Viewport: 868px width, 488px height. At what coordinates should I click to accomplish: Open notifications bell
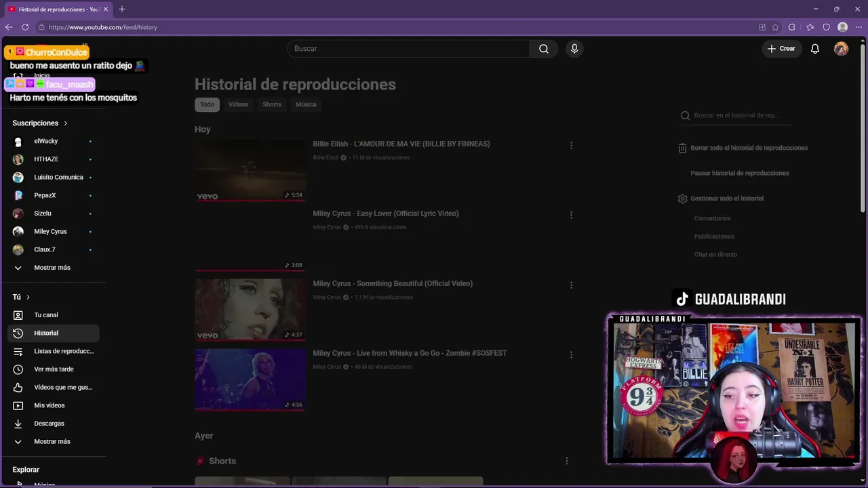(815, 49)
